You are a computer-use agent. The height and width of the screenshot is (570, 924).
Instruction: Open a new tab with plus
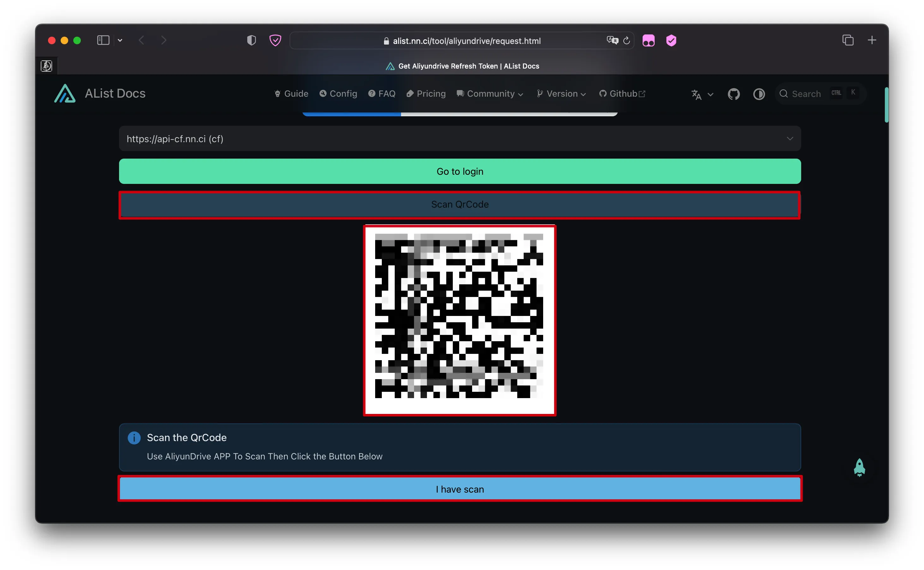click(872, 40)
